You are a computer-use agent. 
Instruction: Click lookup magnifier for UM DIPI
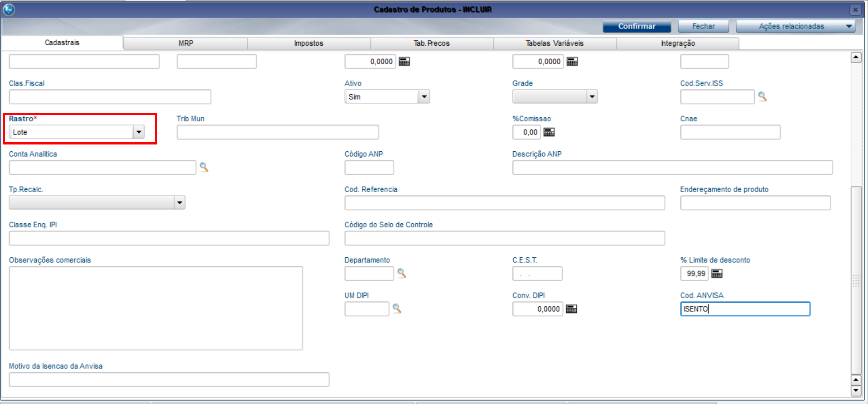coord(397,308)
